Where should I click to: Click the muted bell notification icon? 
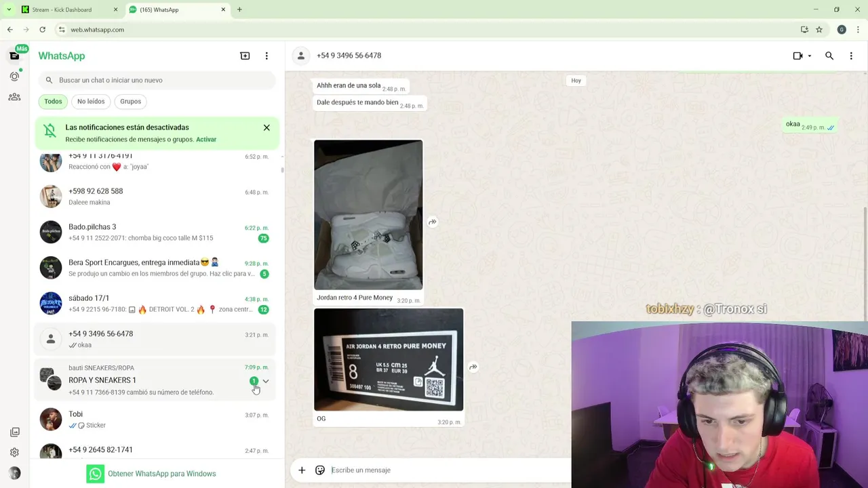(50, 131)
